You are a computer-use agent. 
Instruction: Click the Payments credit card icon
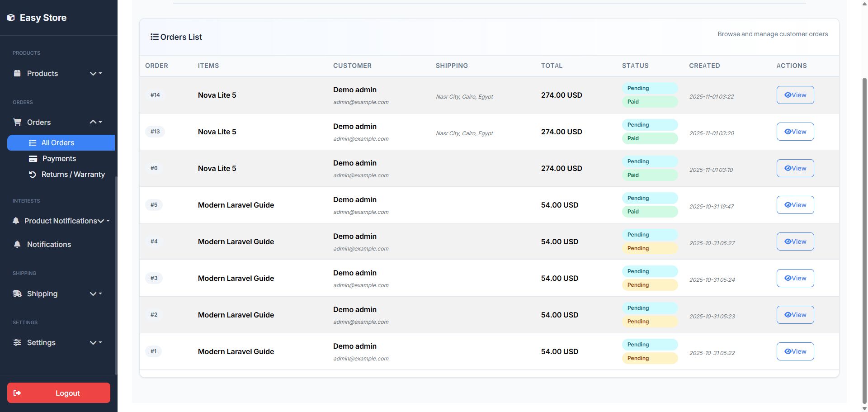coord(33,159)
